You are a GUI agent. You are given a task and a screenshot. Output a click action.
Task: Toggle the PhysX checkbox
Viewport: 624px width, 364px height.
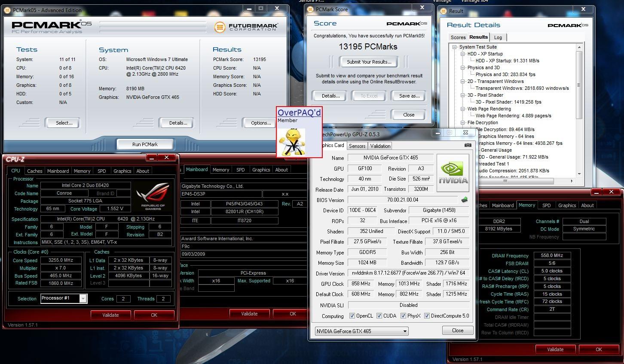tap(404, 316)
